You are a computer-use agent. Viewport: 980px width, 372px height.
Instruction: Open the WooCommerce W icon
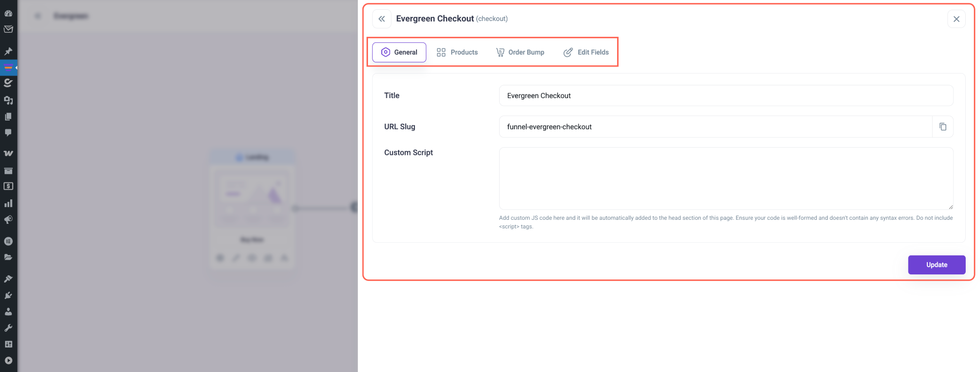[x=8, y=153]
